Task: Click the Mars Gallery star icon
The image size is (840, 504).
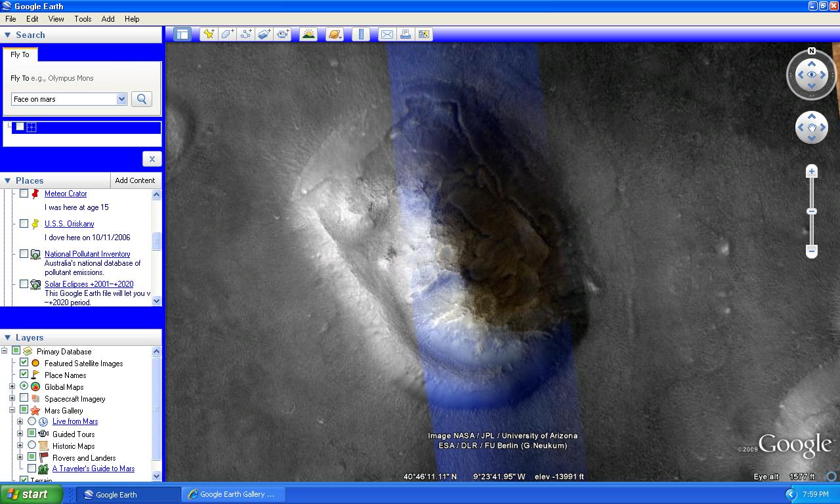Action: tap(35, 411)
